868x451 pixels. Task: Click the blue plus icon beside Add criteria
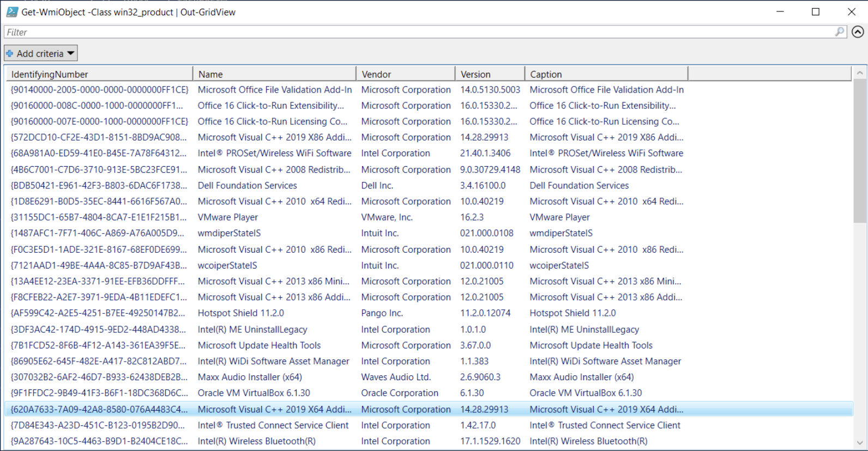[10, 53]
